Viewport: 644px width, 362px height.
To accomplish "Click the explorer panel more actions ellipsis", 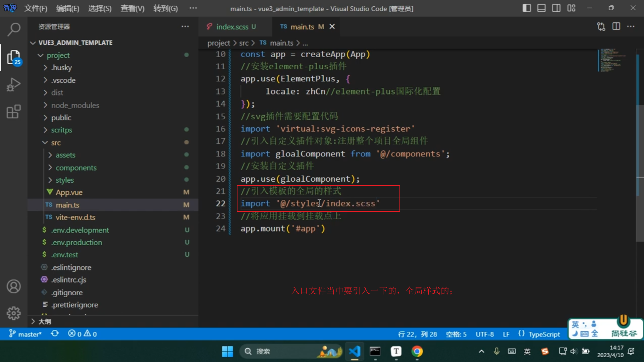I will [x=185, y=26].
